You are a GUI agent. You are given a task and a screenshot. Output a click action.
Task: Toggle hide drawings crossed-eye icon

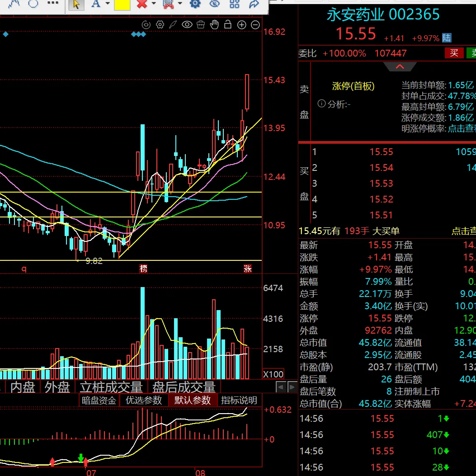pos(215,4)
